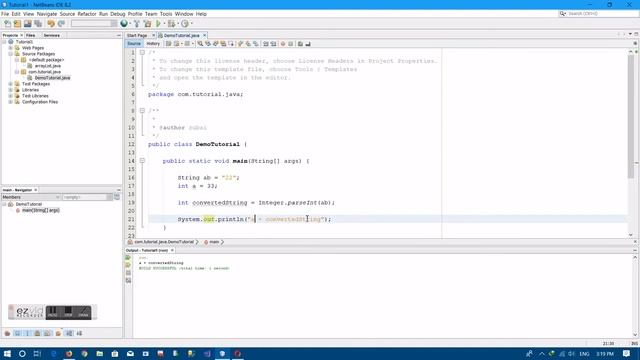Click the New File toolbar icon
This screenshot has width=640, height=360.
coord(7,24)
